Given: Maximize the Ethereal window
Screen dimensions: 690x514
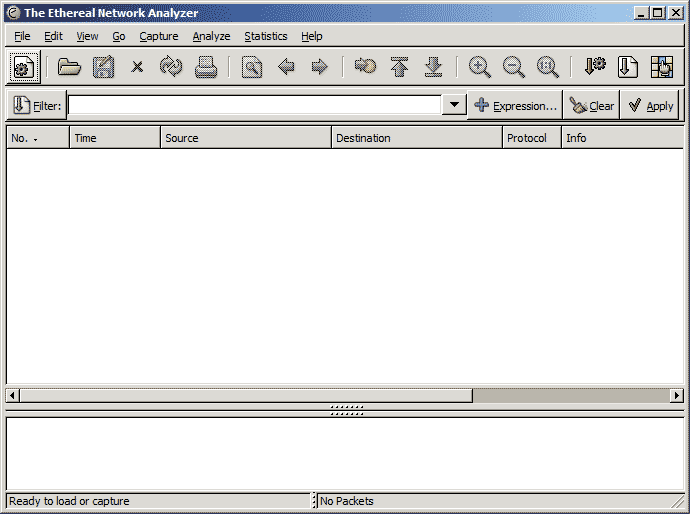Looking at the screenshot, I should tap(657, 13).
